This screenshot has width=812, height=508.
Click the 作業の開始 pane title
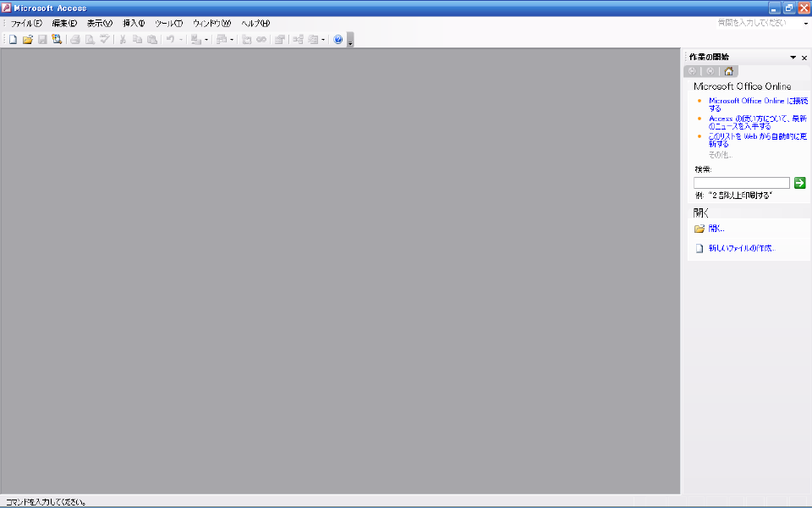coord(709,57)
